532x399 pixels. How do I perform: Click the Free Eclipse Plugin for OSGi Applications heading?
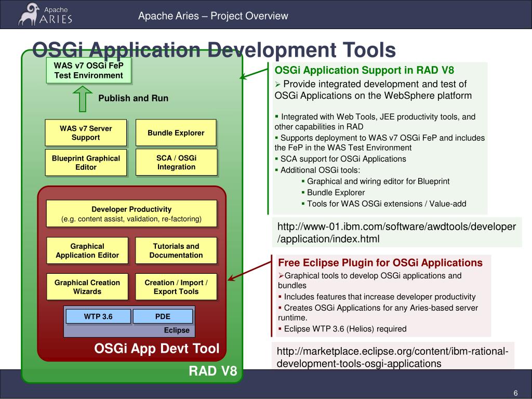[380, 262]
